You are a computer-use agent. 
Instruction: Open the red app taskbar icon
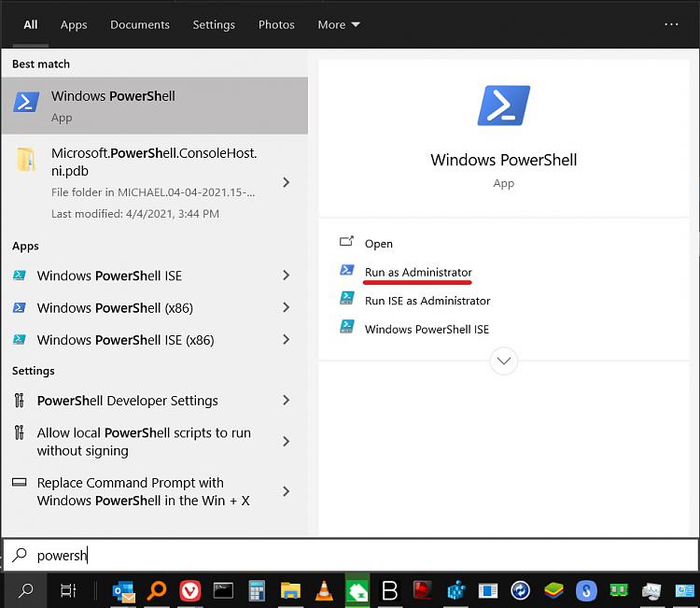[x=422, y=591]
